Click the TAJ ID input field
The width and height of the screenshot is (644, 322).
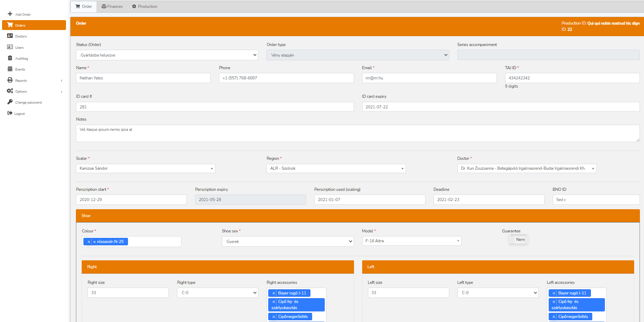[572, 78]
